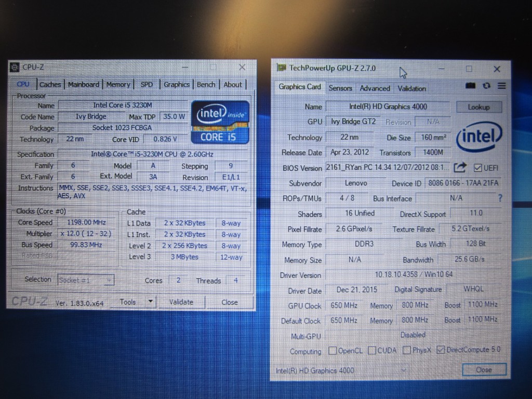Click the Intel logo in GPU-Z
The image size is (532, 399).
click(x=479, y=137)
